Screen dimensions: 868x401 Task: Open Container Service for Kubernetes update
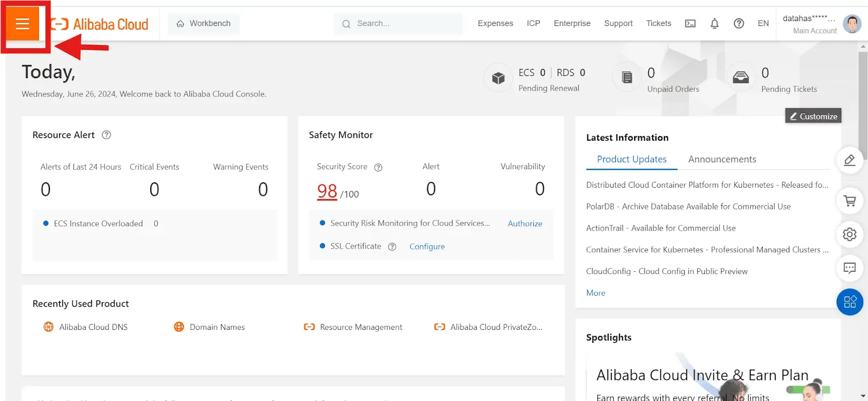pyautogui.click(x=707, y=250)
